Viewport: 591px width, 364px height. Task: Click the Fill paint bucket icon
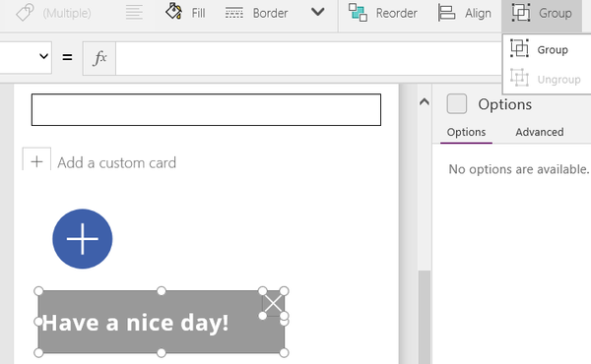(173, 11)
